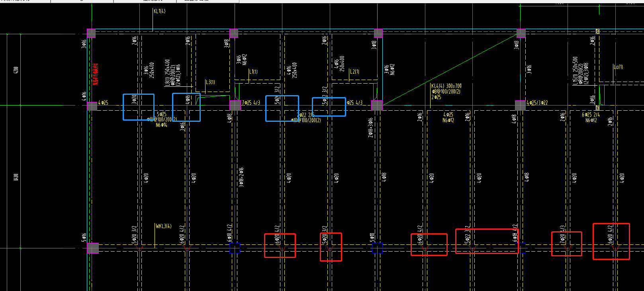
Task: Select the L2(1) beam label
Action: point(355,72)
